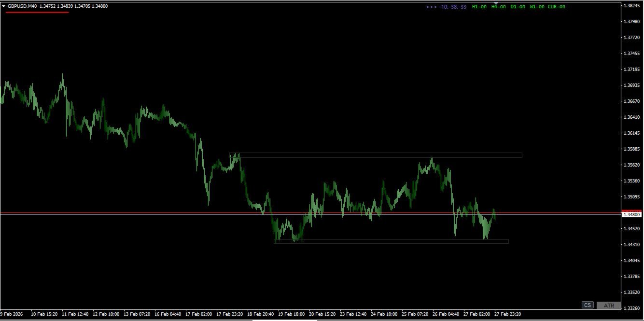Open the chart menu arrow beside GBPUSD,M40

coord(4,6)
